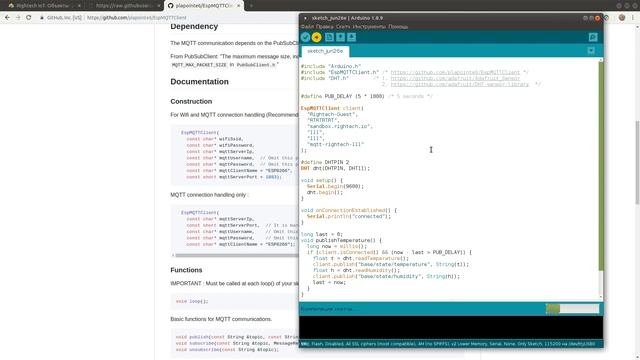Create a new sketch with the New icon
This screenshot has width=640, height=360.
[329, 37]
